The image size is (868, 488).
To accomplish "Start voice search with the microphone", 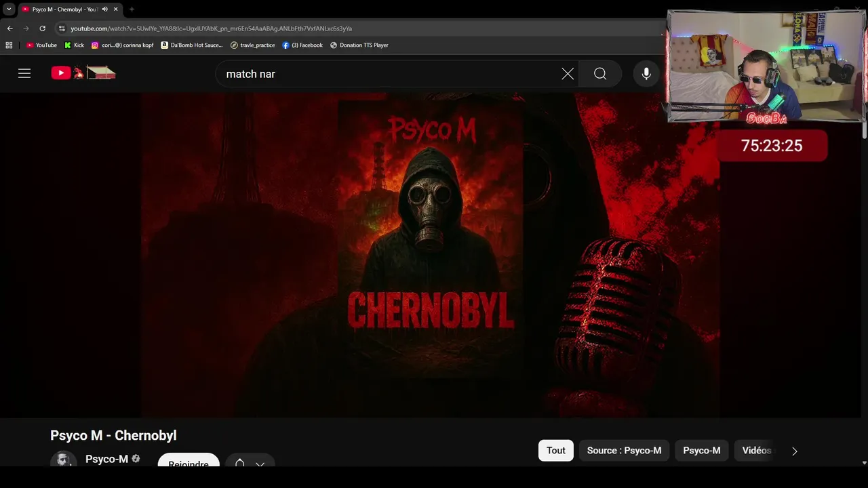I will coord(646,74).
